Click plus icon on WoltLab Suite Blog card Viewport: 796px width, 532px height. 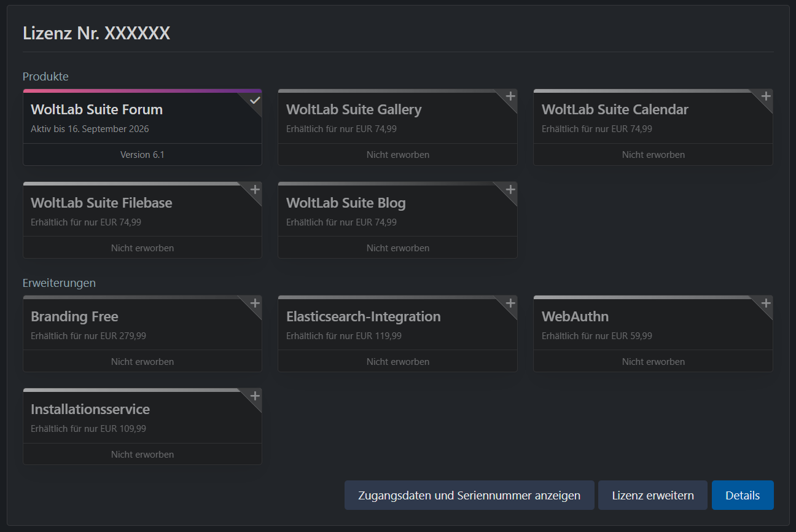pos(510,190)
